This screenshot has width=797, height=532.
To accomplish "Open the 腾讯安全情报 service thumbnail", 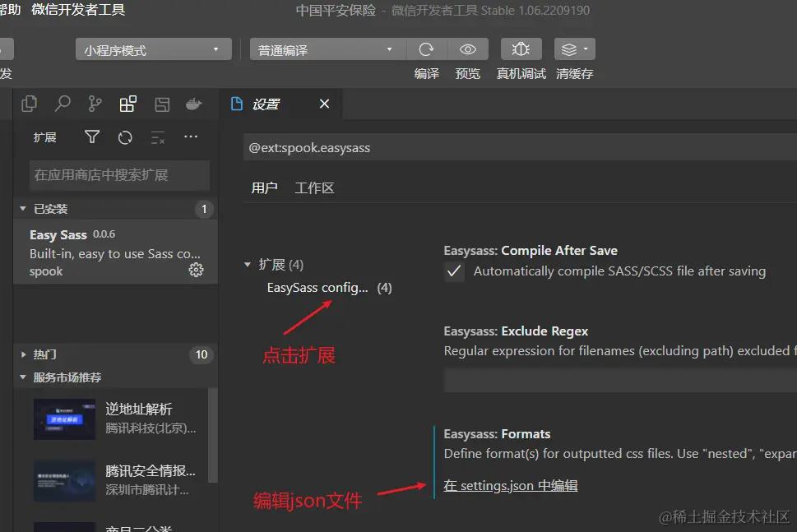I will pyautogui.click(x=64, y=481).
